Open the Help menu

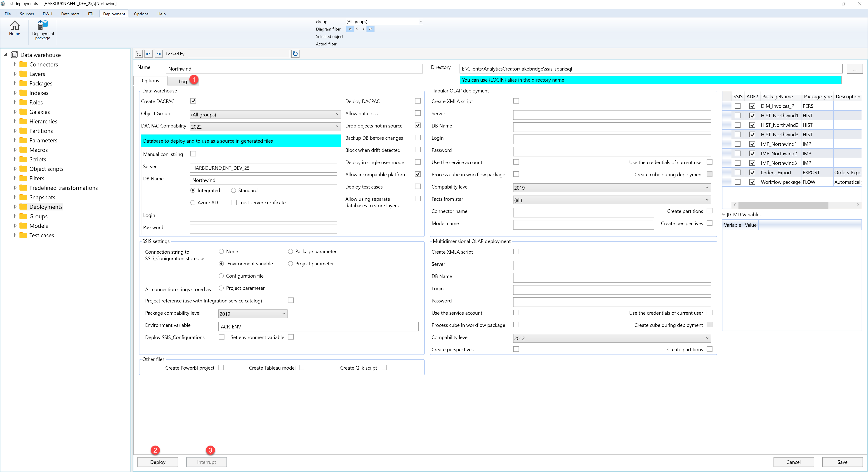click(x=161, y=14)
